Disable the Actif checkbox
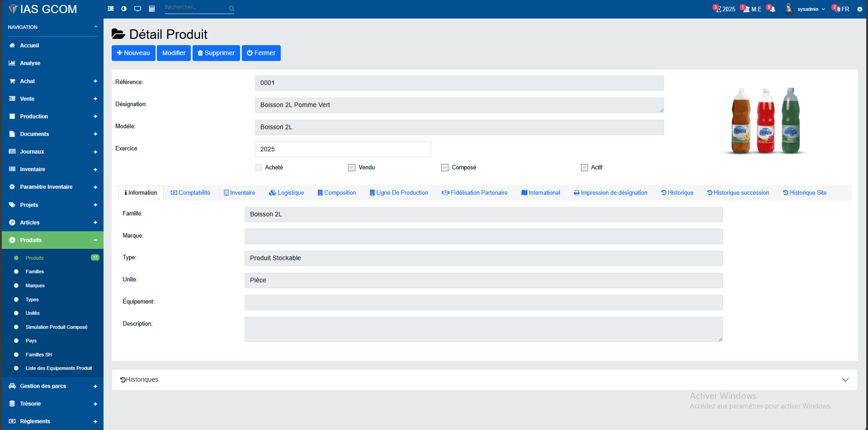The image size is (868, 430). click(x=584, y=167)
